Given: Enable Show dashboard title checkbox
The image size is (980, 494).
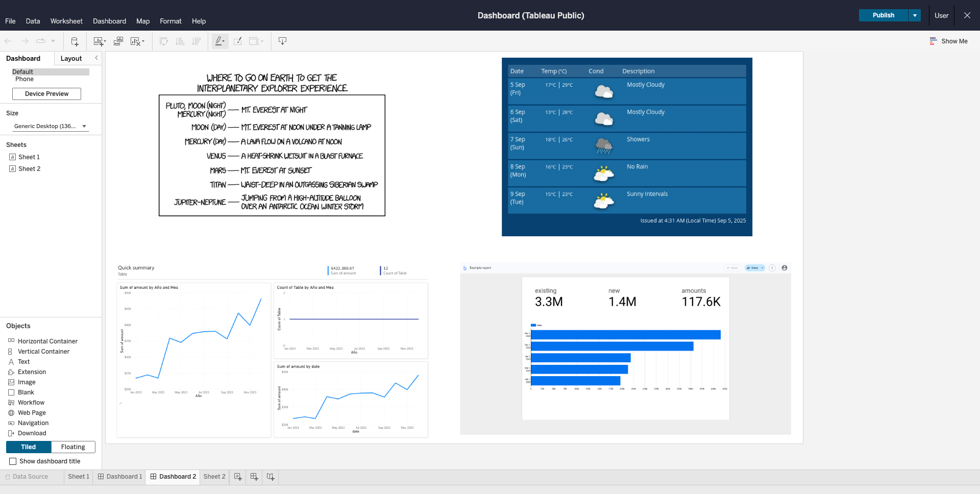Looking at the screenshot, I should (x=13, y=461).
